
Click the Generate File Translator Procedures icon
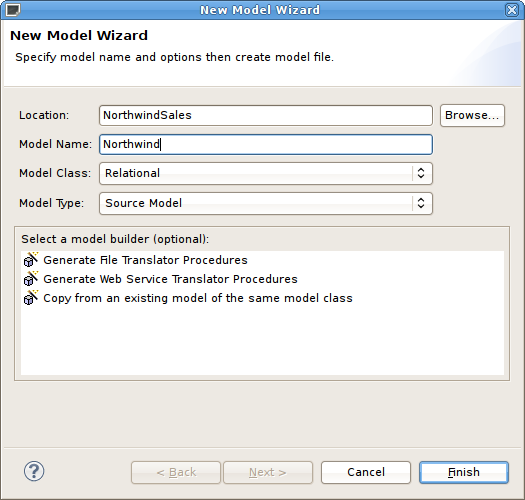pos(31,260)
